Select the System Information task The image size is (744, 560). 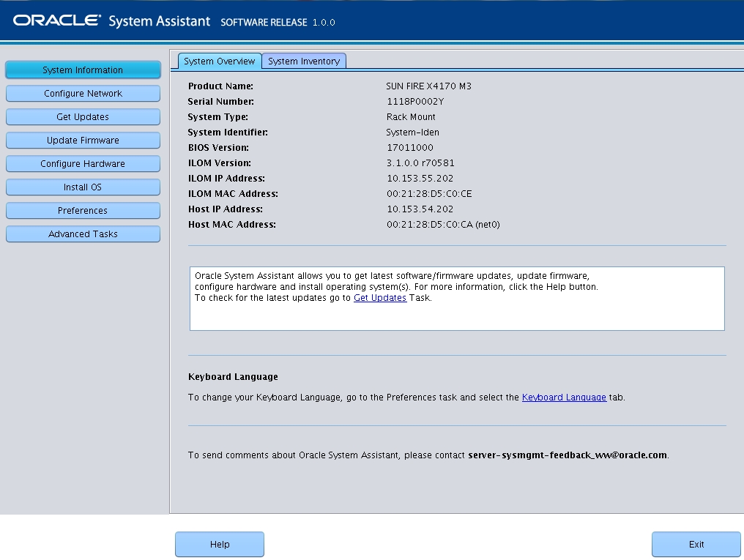click(x=83, y=70)
